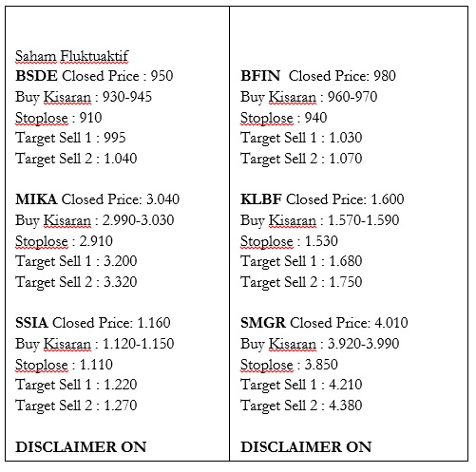Click the Saham Fluktuaktif heading text
The height and width of the screenshot is (472, 476).
pos(71,56)
